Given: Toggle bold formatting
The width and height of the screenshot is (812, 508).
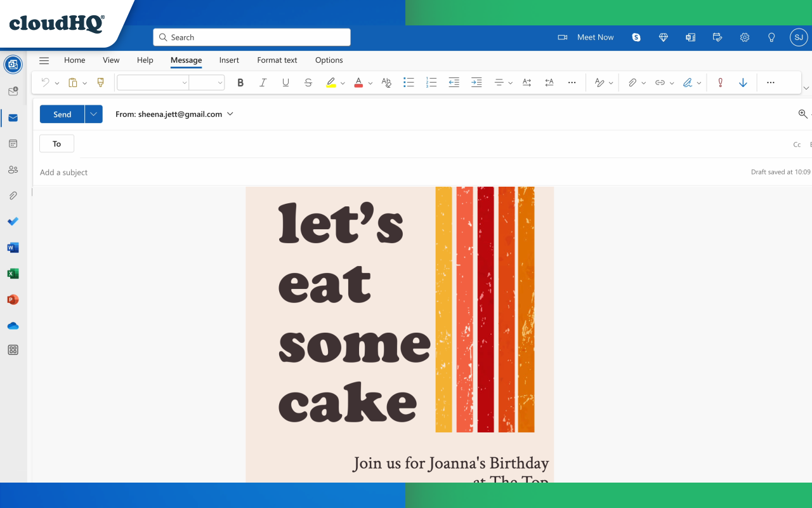Looking at the screenshot, I should coord(240,82).
